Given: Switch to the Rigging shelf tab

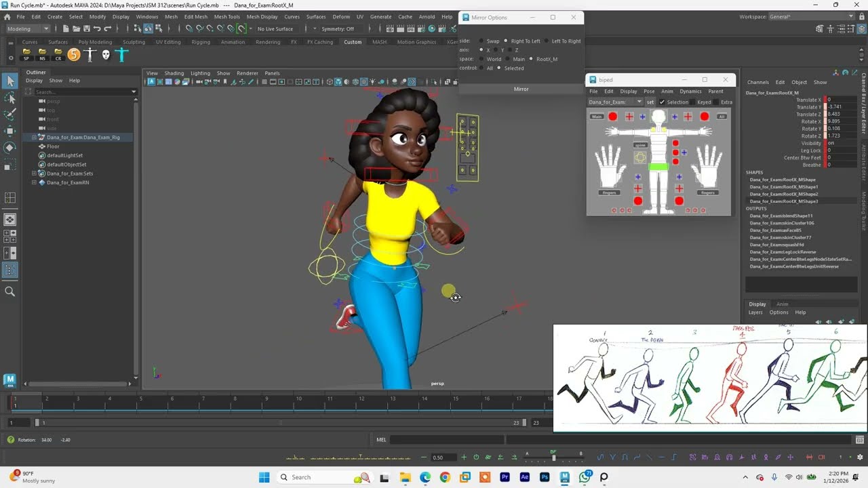Looking at the screenshot, I should (x=201, y=42).
